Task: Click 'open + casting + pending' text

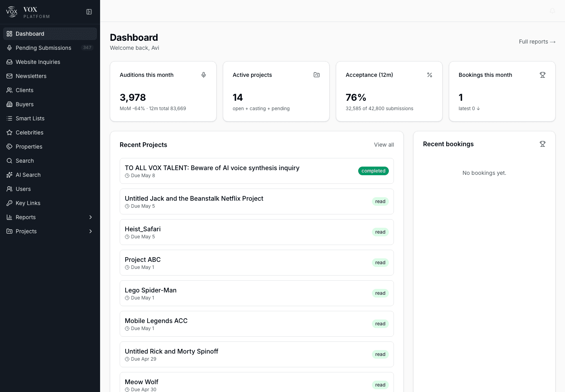Action: [261, 109]
